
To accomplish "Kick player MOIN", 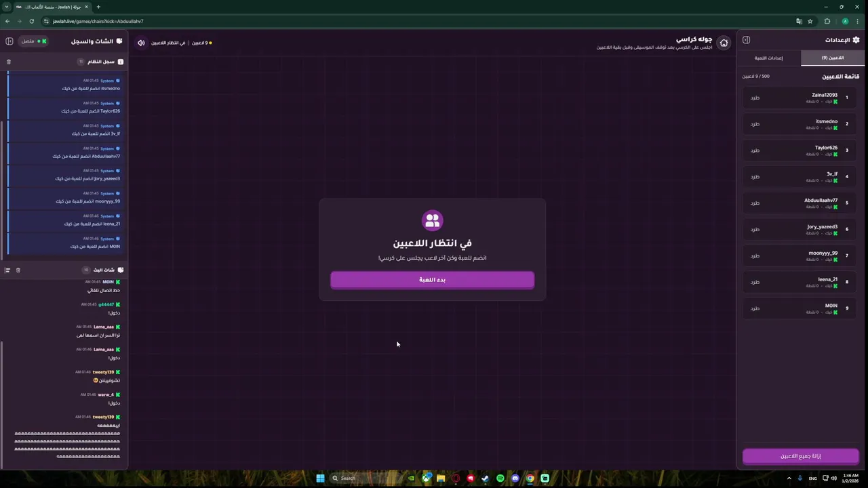I will pos(755,308).
